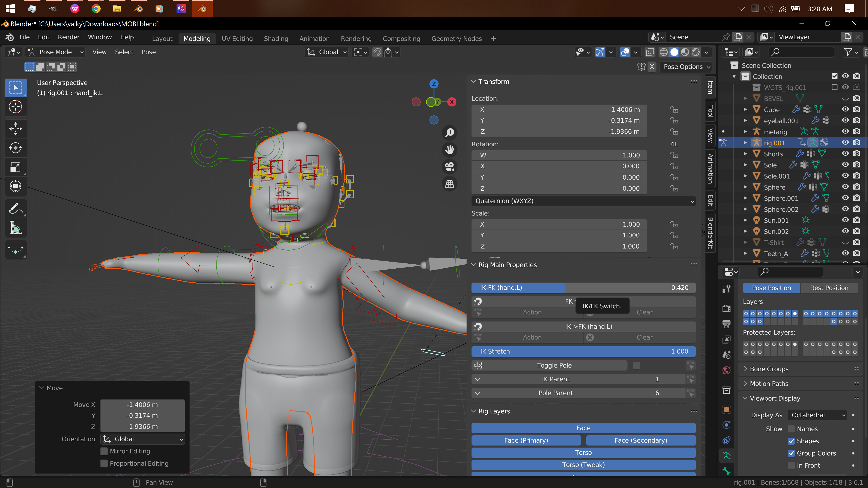Image resolution: width=868 pixels, height=488 pixels.
Task: Switch orthographic perspective grid icon
Action: click(x=450, y=184)
